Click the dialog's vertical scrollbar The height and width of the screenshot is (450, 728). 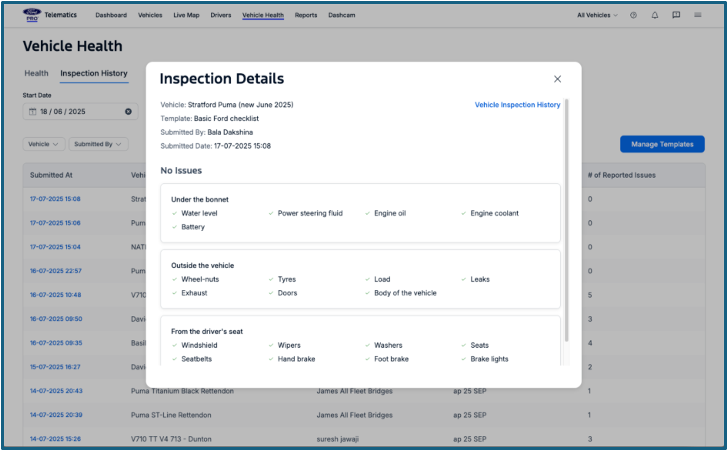tap(566, 221)
